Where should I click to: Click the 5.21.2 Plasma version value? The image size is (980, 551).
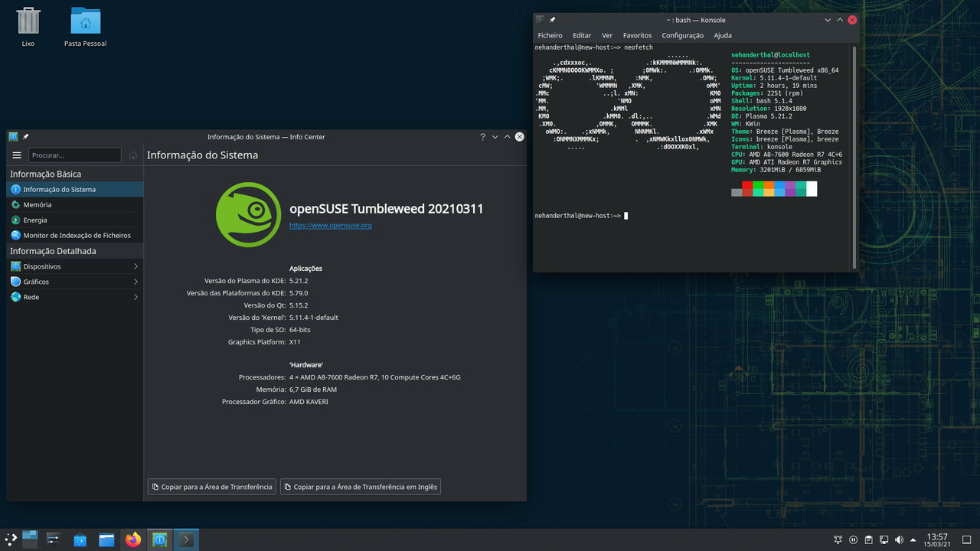pos(299,281)
